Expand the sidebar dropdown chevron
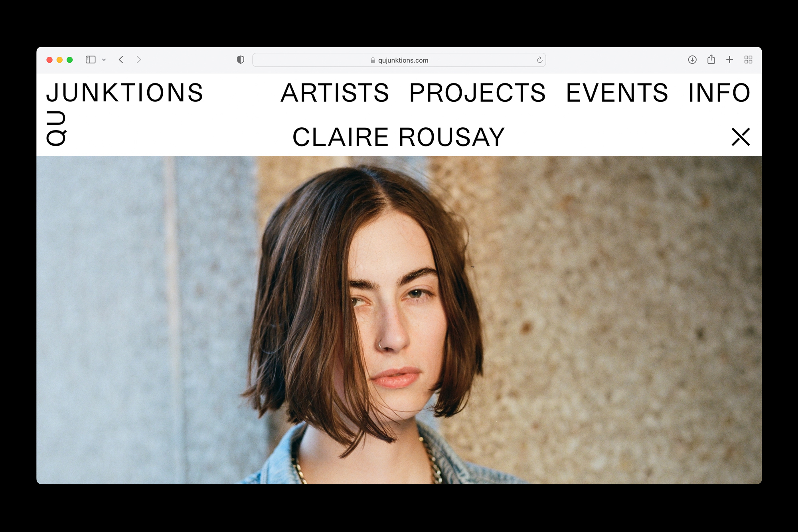This screenshot has width=798, height=532. point(104,60)
